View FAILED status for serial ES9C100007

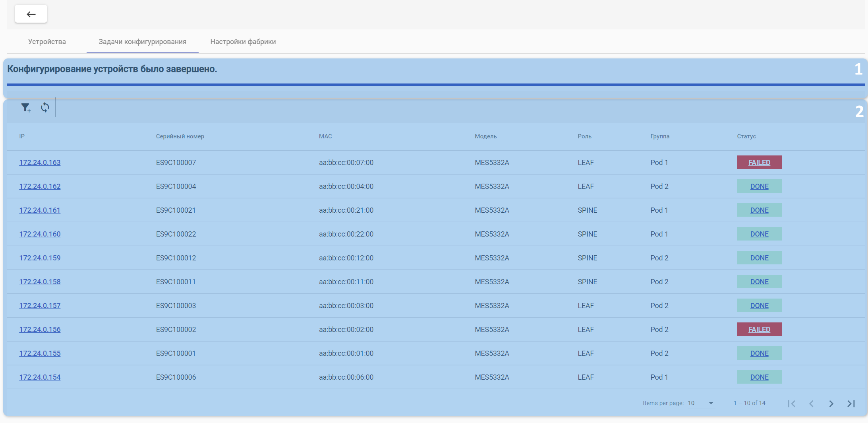point(759,162)
